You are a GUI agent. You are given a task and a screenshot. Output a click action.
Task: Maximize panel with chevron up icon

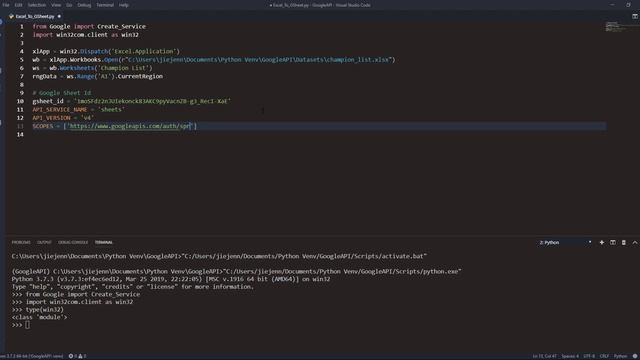(635, 242)
